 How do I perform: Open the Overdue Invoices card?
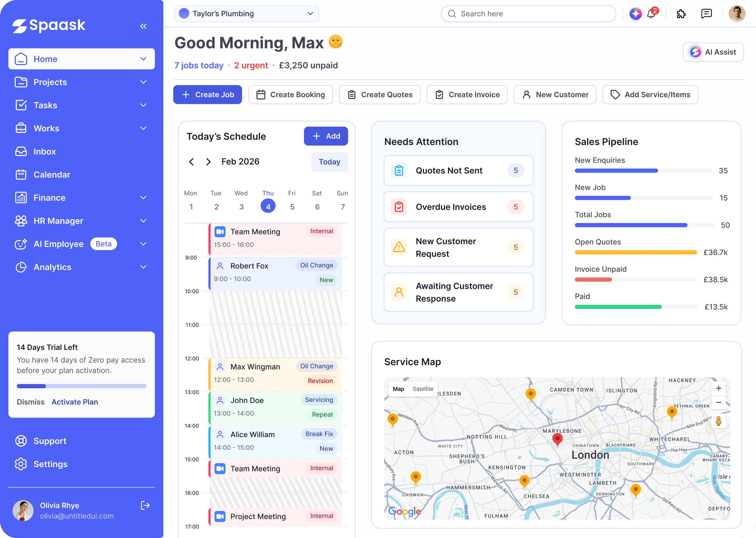[458, 207]
